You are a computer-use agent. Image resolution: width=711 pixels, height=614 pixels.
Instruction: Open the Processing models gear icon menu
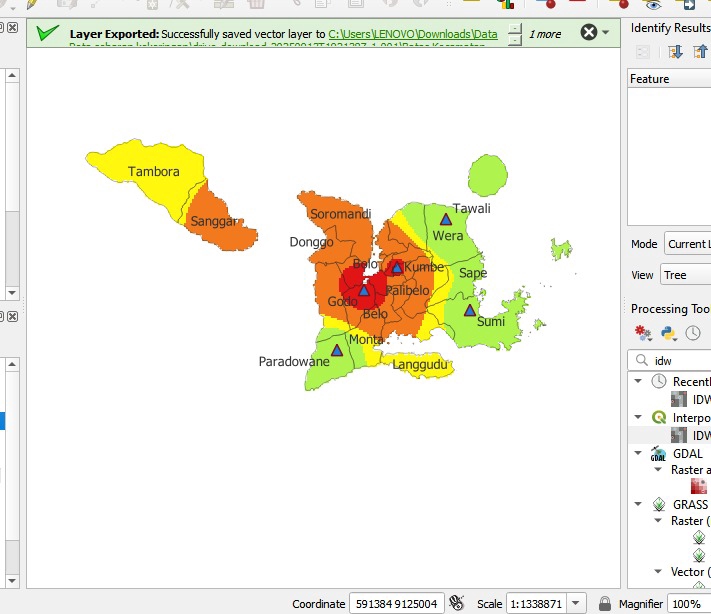(x=643, y=333)
